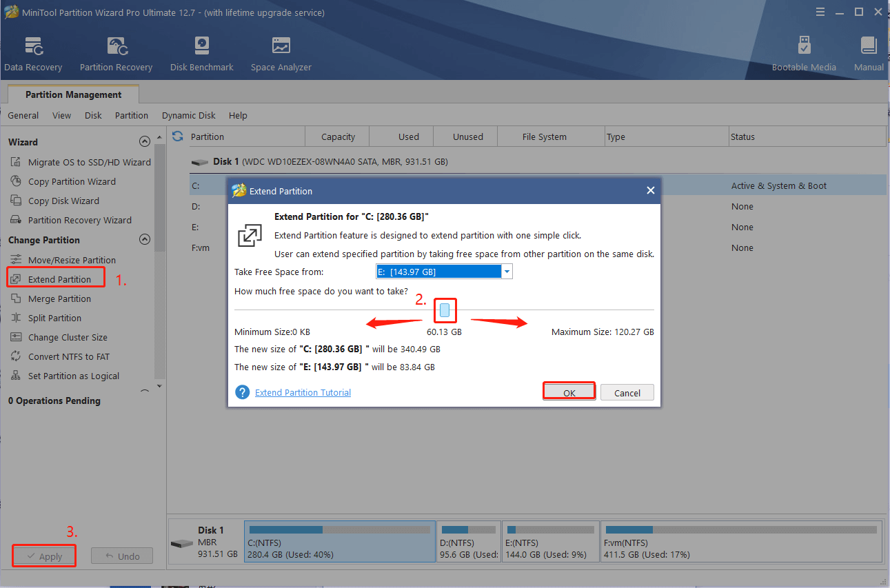Viewport: 890px width, 588px height.
Task: Select Change Cluster Size
Action: point(59,337)
